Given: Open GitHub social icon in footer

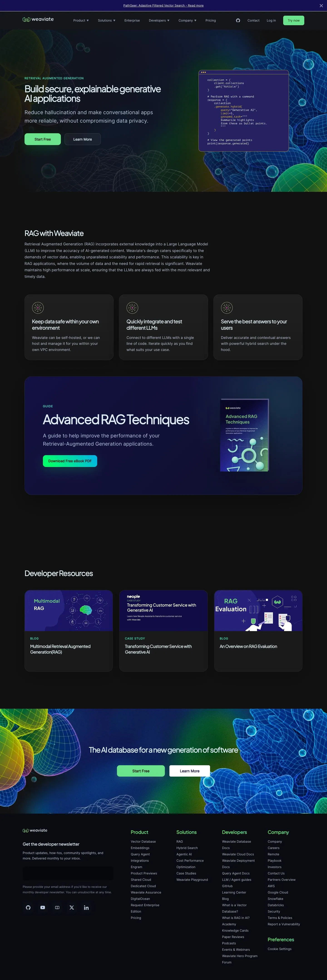Looking at the screenshot, I should [x=28, y=907].
